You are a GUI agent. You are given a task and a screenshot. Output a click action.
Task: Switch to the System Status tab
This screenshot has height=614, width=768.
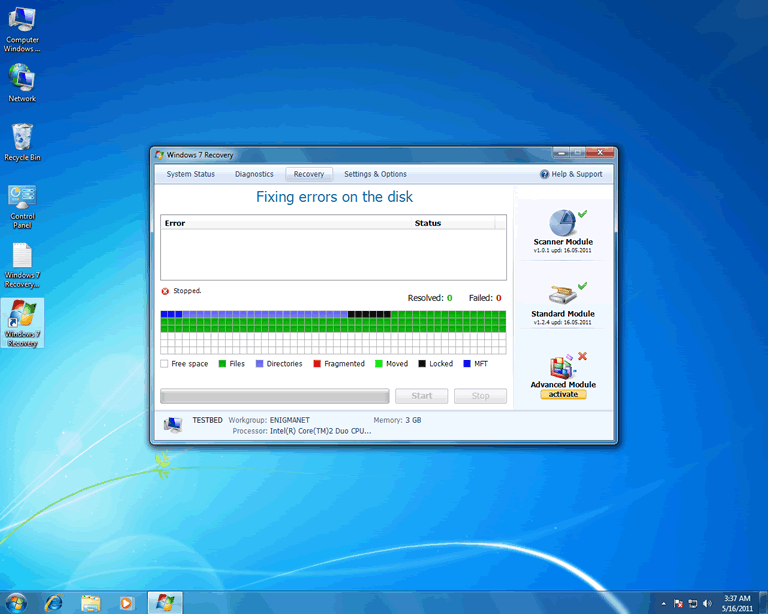click(x=190, y=174)
